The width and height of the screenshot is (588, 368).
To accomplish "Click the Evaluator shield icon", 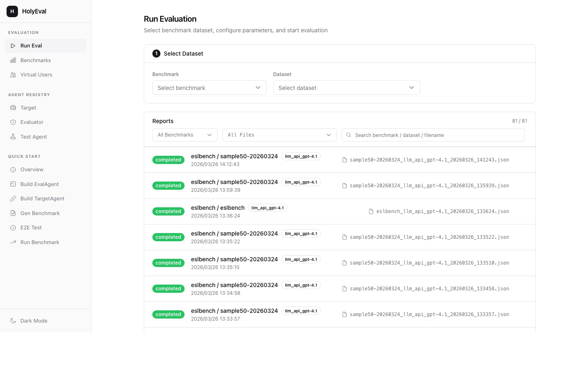I will pos(13,122).
